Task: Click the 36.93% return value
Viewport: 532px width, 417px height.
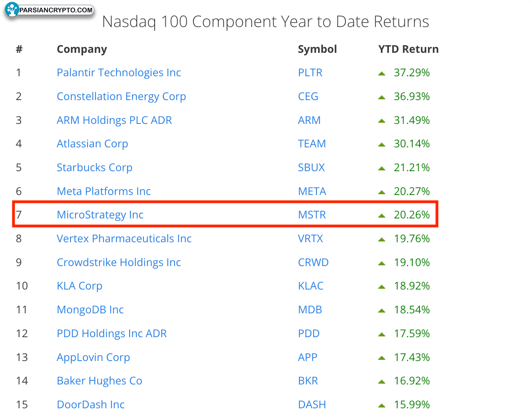Action: (412, 97)
